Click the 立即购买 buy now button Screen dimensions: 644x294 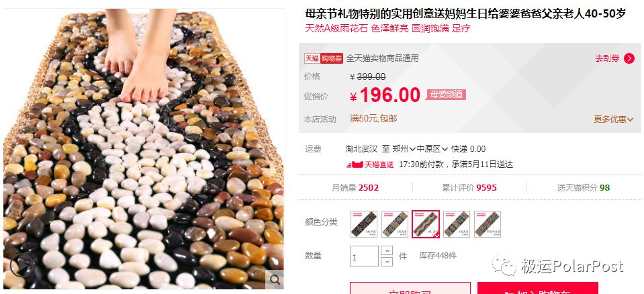[410, 288]
